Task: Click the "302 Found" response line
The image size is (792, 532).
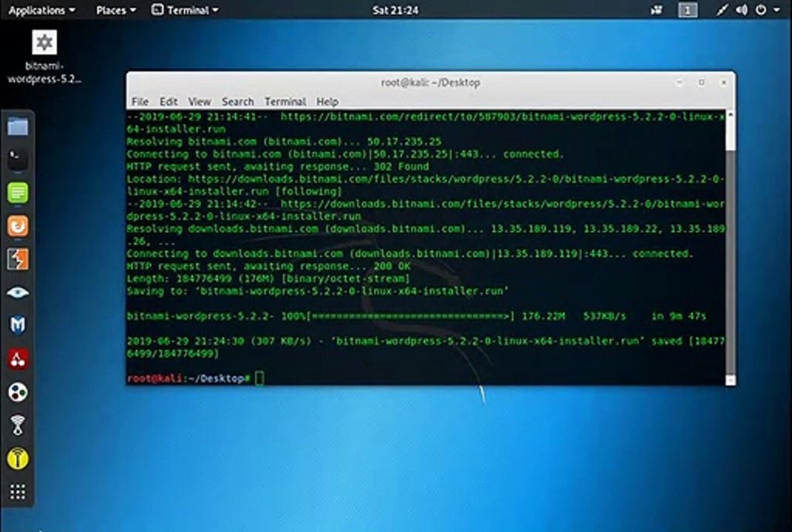Action: pos(278,166)
